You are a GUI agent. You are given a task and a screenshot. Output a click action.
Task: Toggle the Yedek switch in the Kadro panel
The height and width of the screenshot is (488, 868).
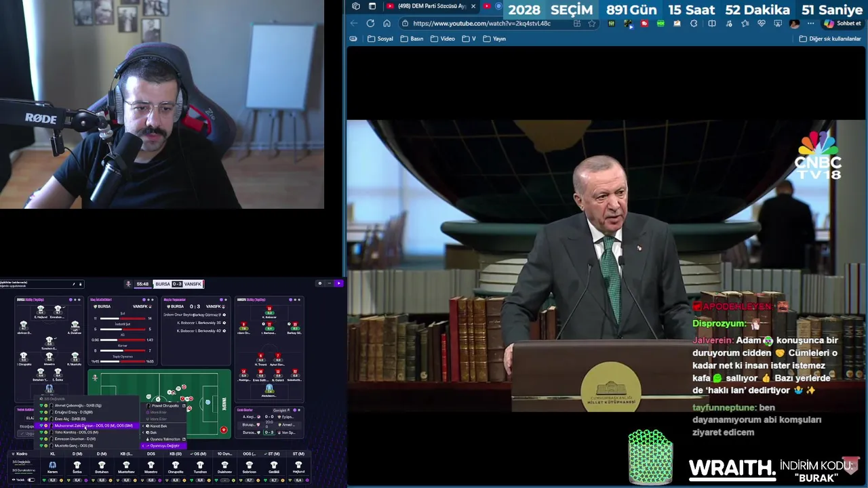31,480
